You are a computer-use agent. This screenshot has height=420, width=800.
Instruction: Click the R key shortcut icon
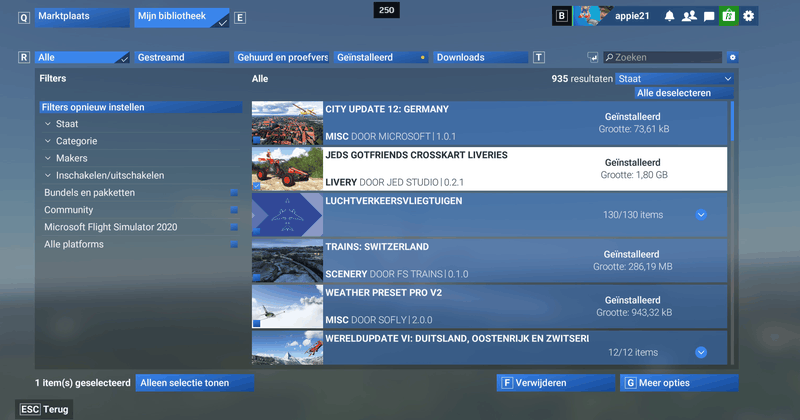coord(23,57)
